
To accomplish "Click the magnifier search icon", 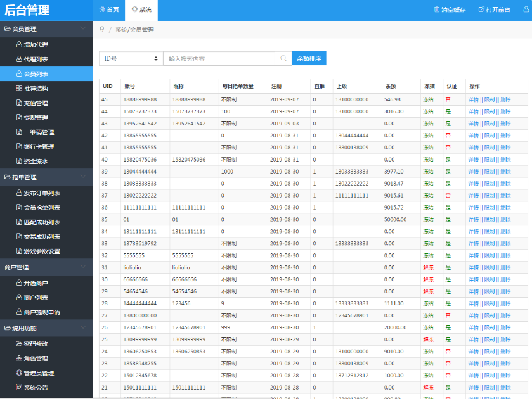I will click(x=283, y=58).
